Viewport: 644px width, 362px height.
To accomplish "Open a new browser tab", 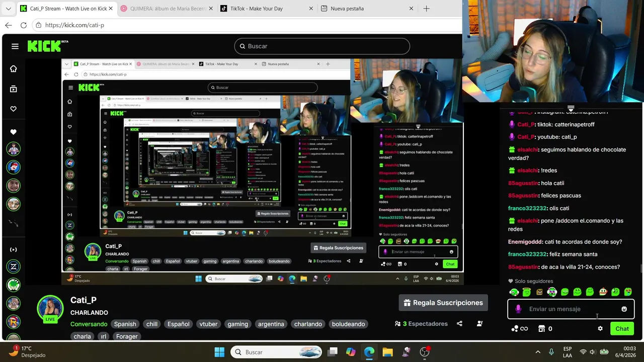I will click(x=426, y=9).
